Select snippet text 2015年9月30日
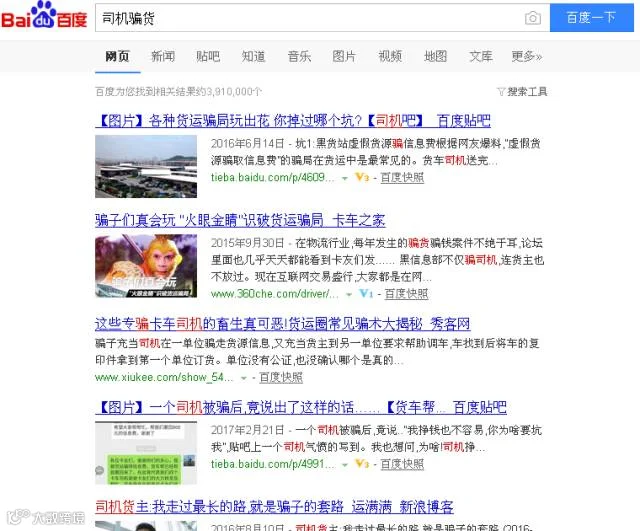The width and height of the screenshot is (640, 531). (248, 243)
